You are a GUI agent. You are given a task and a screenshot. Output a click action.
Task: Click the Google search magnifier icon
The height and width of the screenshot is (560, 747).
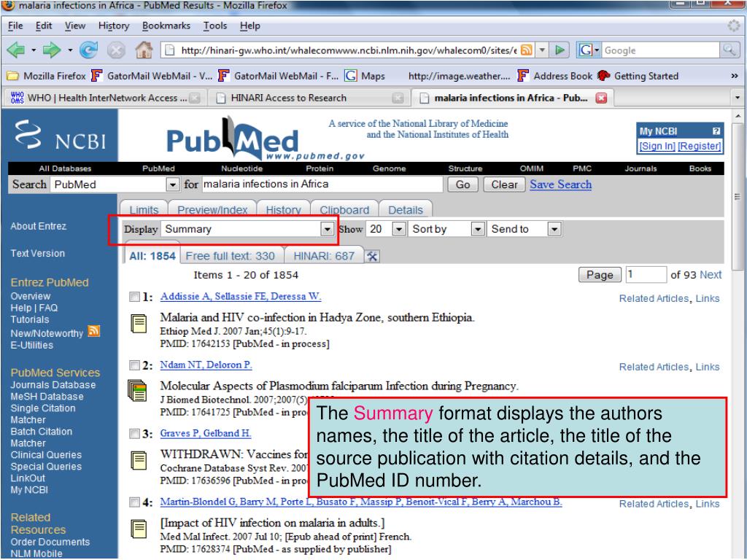[x=729, y=50]
